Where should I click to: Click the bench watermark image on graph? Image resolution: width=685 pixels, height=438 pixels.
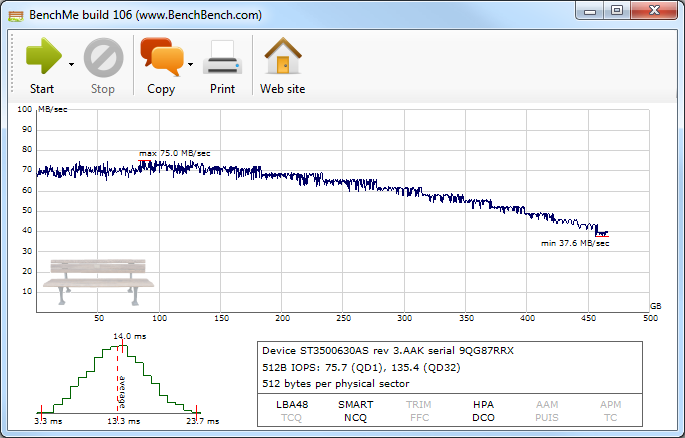click(98, 282)
